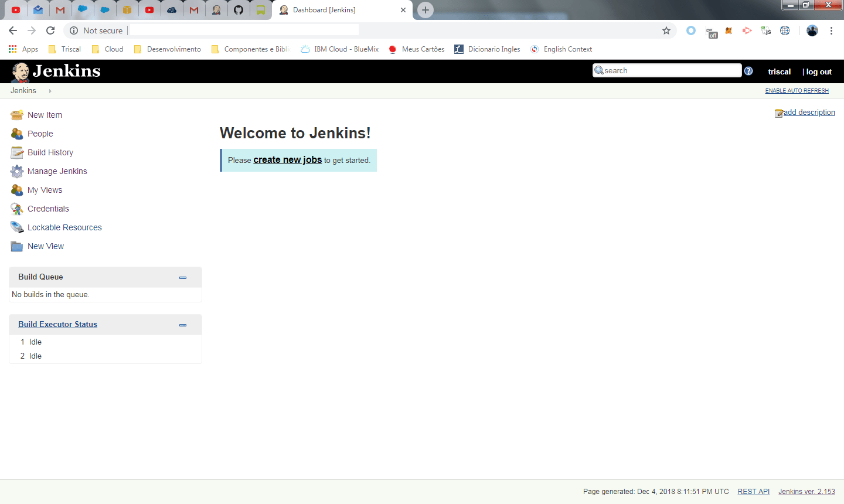The height and width of the screenshot is (504, 844).
Task: Open the Build Executor Status link
Action: tap(57, 325)
